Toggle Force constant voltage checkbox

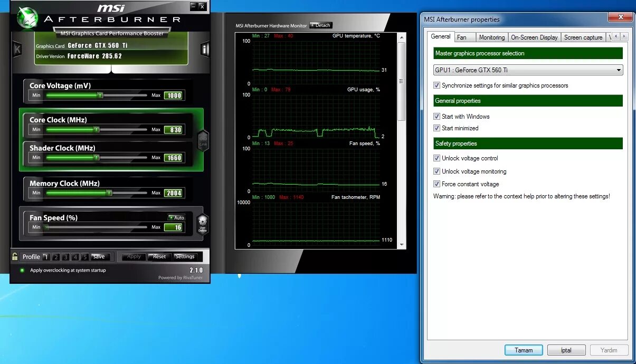pyautogui.click(x=436, y=184)
